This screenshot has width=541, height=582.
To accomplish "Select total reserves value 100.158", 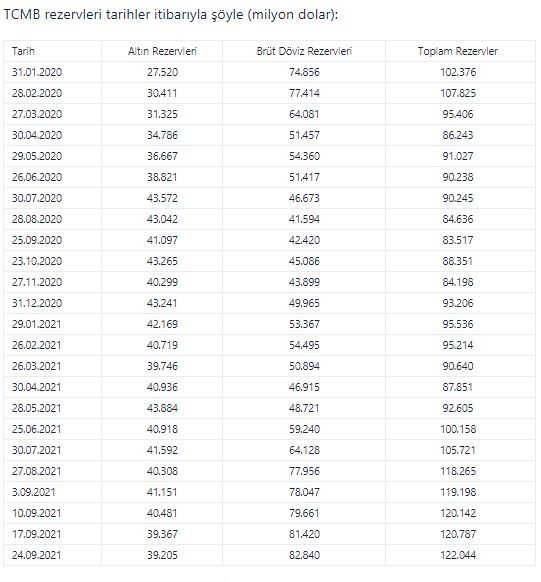I will coord(458,429).
